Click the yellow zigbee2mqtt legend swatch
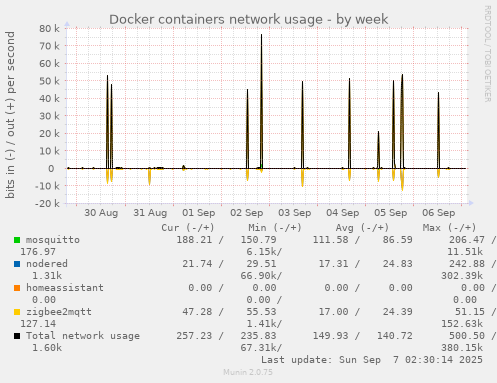The width and height of the screenshot is (497, 383). [x=17, y=312]
